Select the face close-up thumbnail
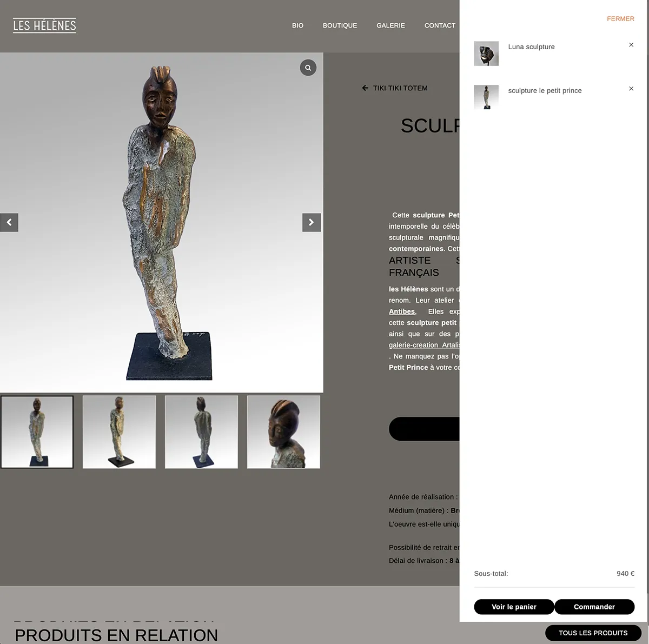649x644 pixels. [283, 432]
